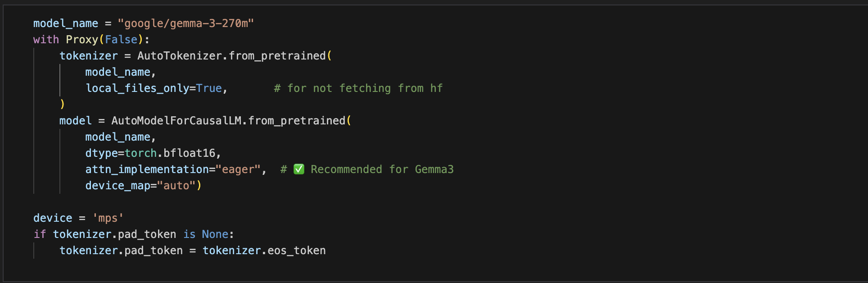Click tokenizer.eos_token on the last line
Viewport: 868px width, 283px height.
[264, 251]
